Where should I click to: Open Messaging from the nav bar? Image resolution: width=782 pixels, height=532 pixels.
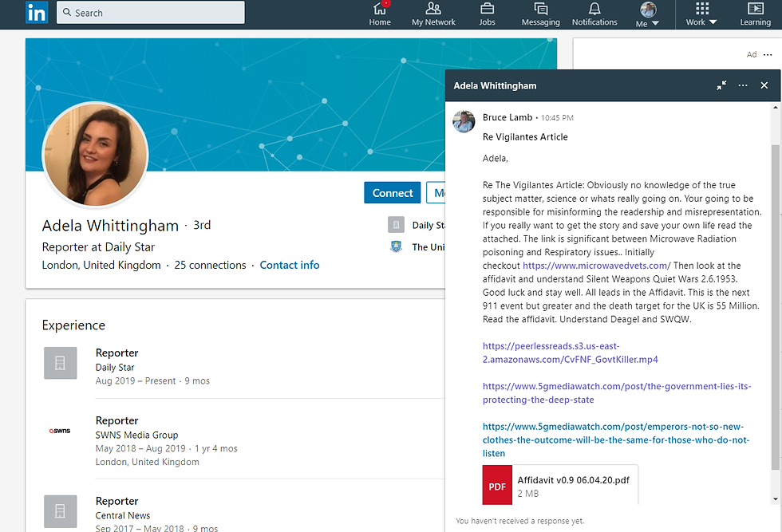(x=541, y=14)
